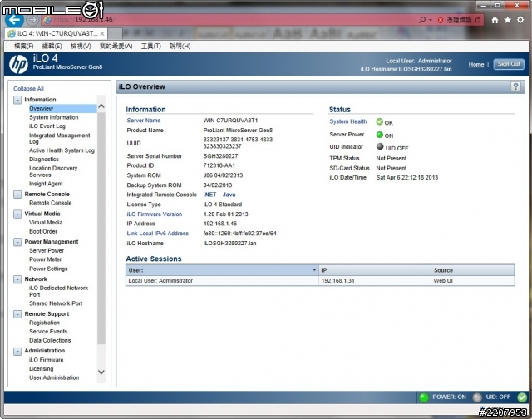Open the 編輯(E) menu
This screenshot has height=419, width=532.
(x=52, y=47)
